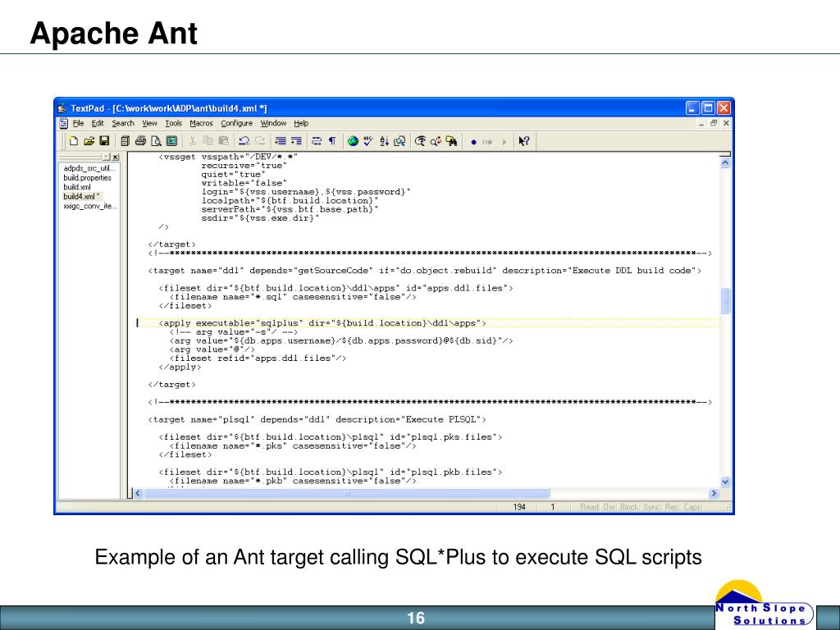This screenshot has width=840, height=630.
Task: Click the Ovr indicator in the status bar
Action: (609, 507)
